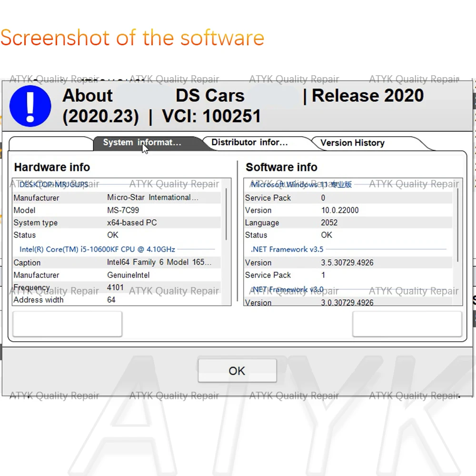Viewport: 476px width, 476px height.
Task: Click the Model row label
Action: (24, 210)
